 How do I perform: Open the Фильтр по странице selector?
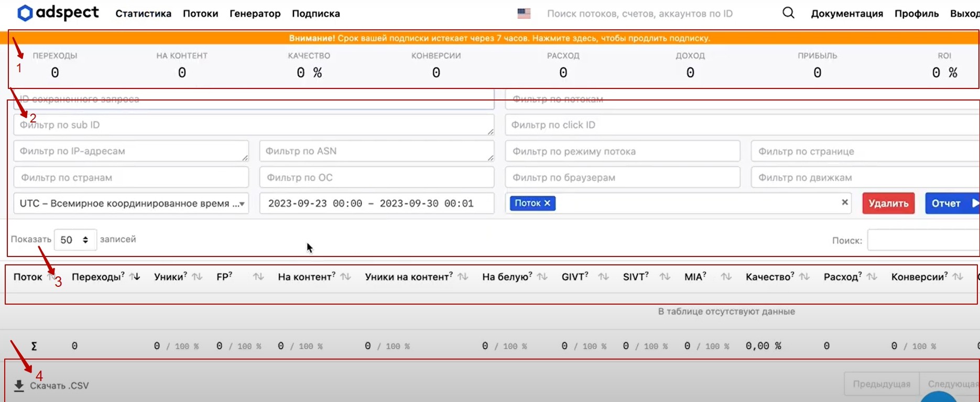pos(865,151)
